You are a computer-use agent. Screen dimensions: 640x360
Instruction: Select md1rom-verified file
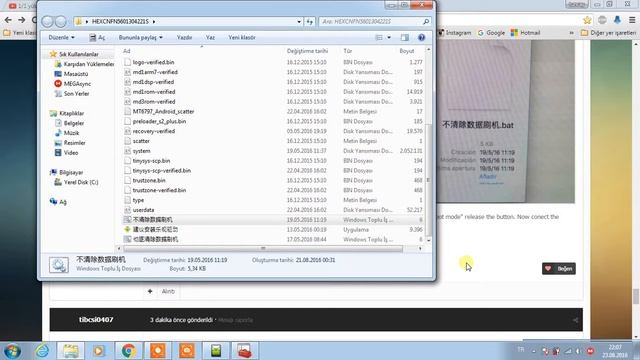click(x=153, y=92)
